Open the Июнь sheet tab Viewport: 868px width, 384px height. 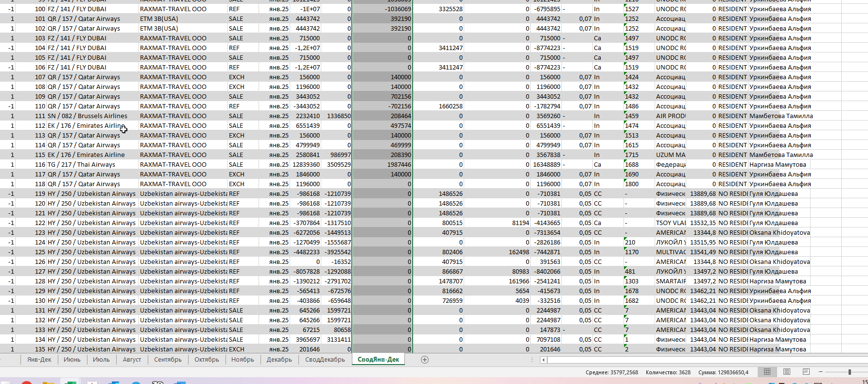pos(72,360)
